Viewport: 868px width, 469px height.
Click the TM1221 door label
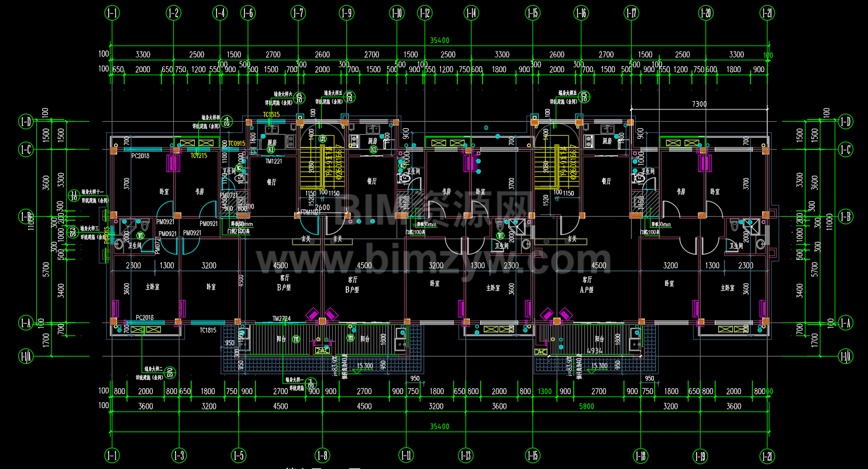coord(273,161)
